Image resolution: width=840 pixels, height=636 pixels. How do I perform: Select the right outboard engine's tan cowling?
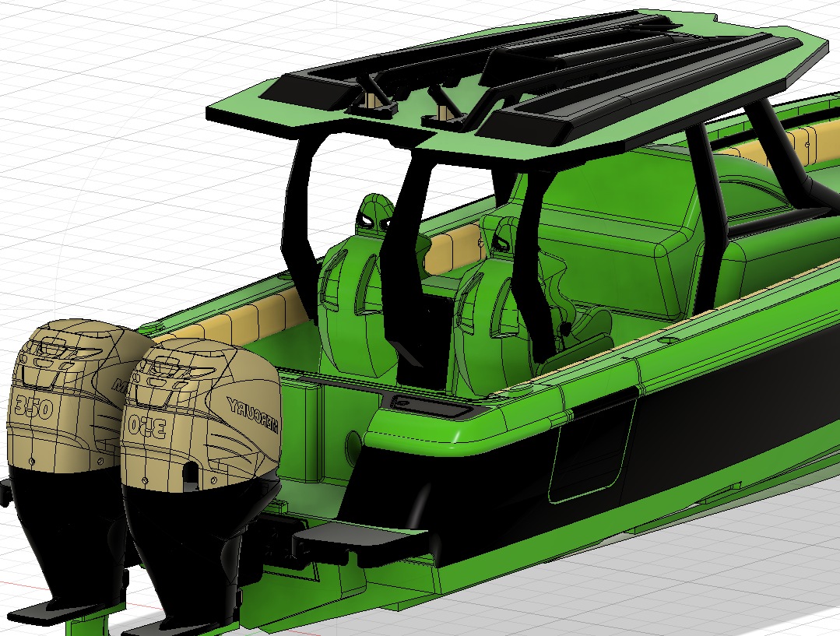[x=201, y=415]
